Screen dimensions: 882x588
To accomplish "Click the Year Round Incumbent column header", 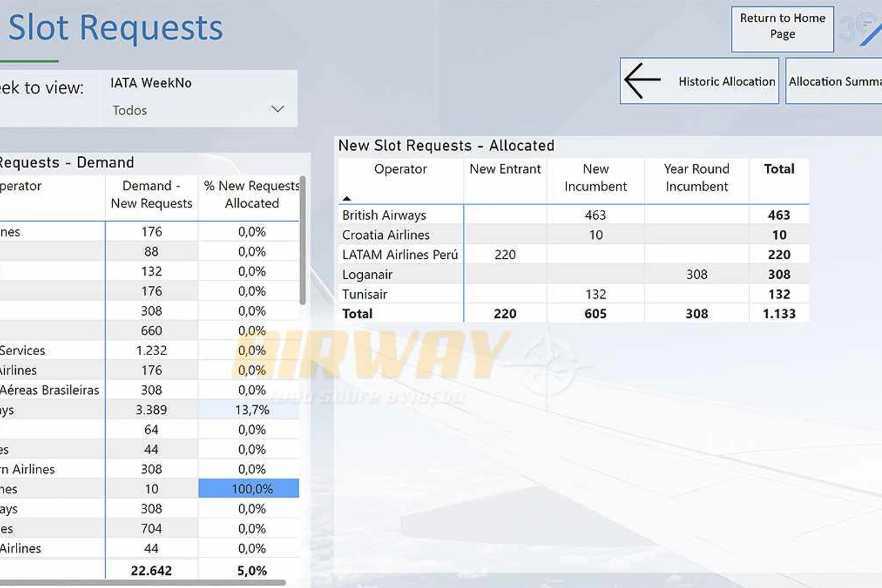I will (697, 178).
